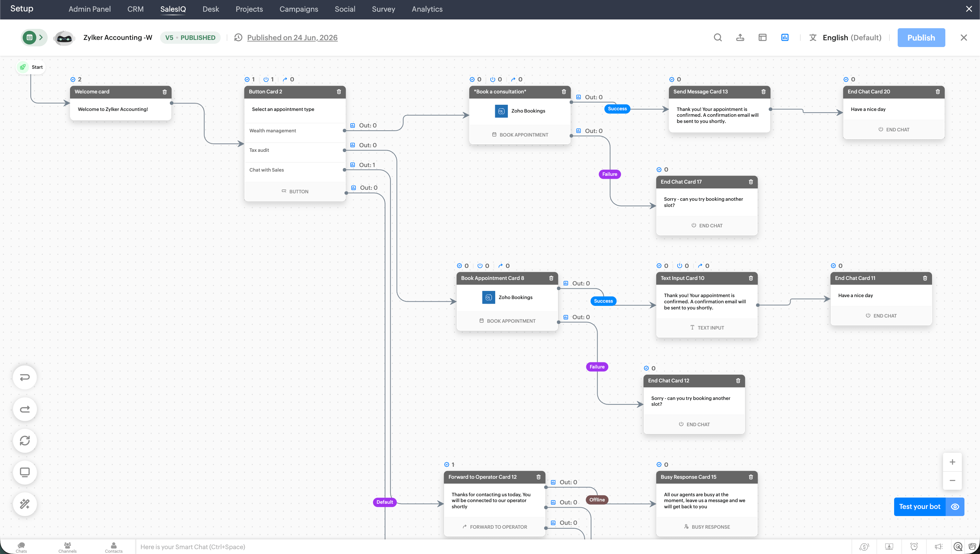This screenshot has width=980, height=554.
Task: Click the alarm clock icon in bottom bar
Action: click(914, 547)
